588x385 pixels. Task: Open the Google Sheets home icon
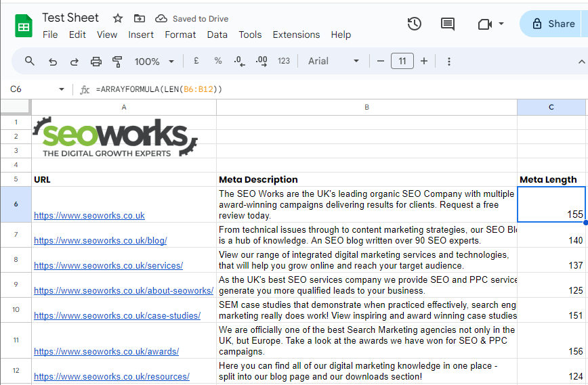click(23, 26)
